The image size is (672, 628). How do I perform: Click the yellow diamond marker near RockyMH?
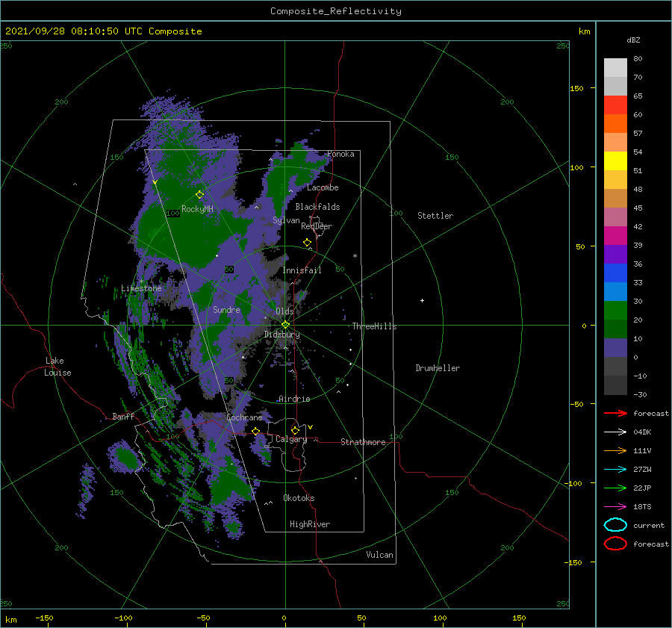199,195
